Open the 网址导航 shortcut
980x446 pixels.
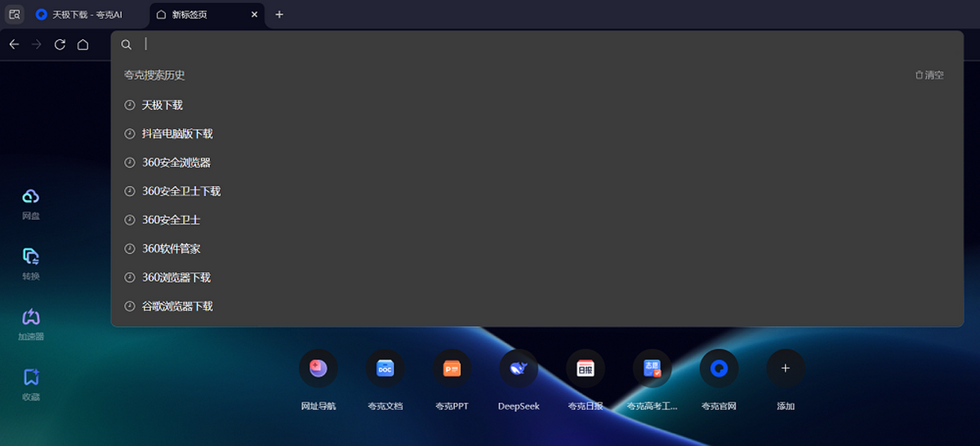(x=318, y=369)
